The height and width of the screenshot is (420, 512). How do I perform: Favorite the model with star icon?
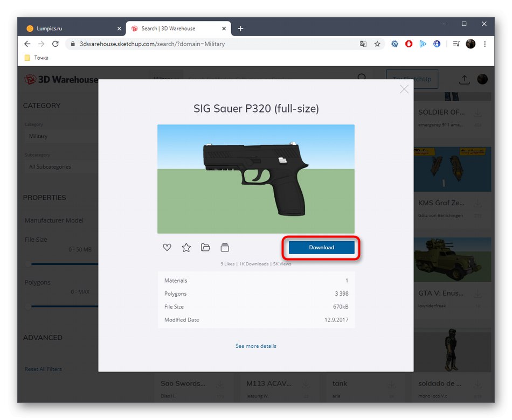click(186, 247)
